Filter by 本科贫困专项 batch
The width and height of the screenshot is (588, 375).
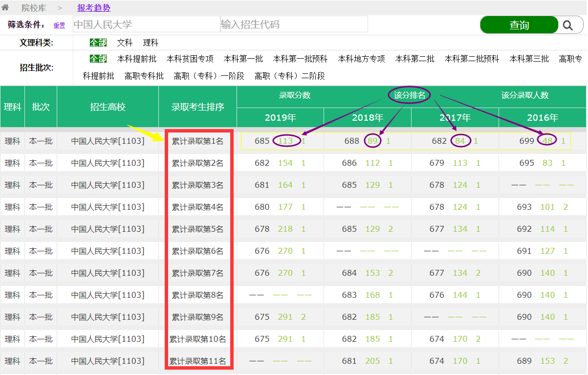pyautogui.click(x=190, y=59)
